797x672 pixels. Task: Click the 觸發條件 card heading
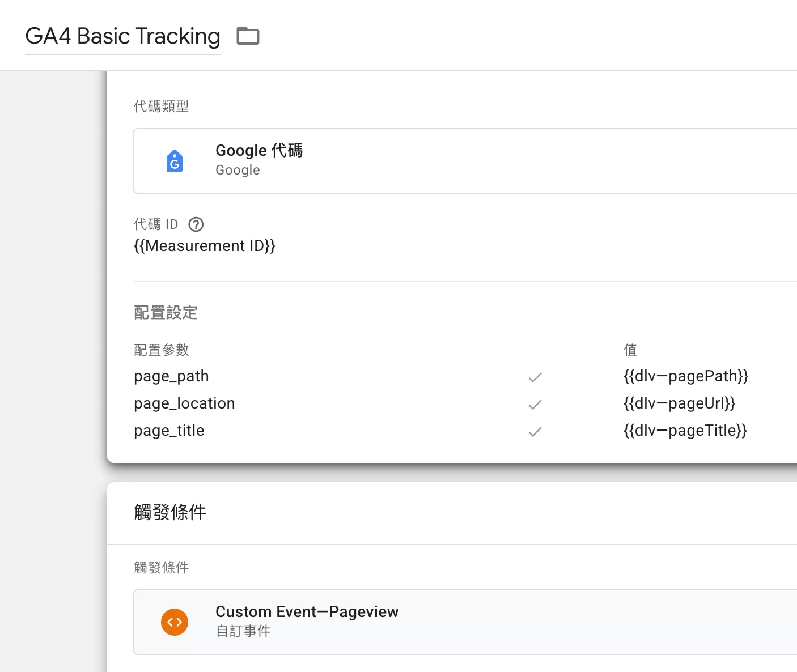(170, 512)
